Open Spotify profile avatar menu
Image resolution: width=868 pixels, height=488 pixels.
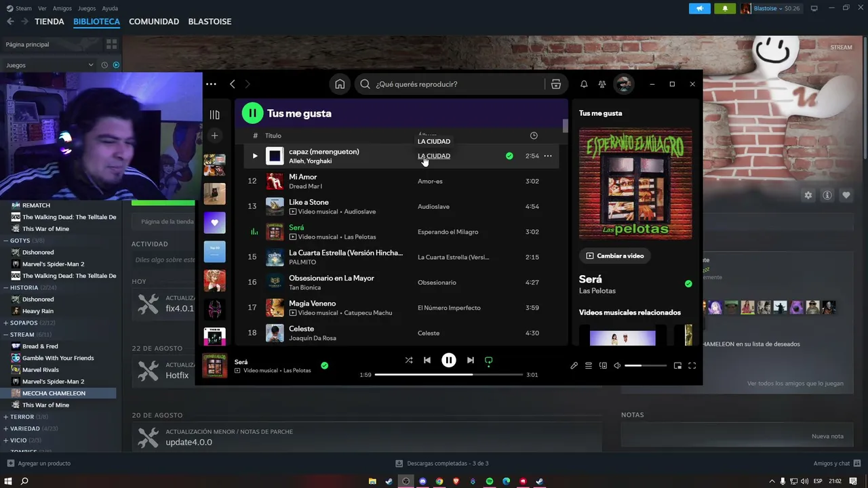click(x=623, y=84)
